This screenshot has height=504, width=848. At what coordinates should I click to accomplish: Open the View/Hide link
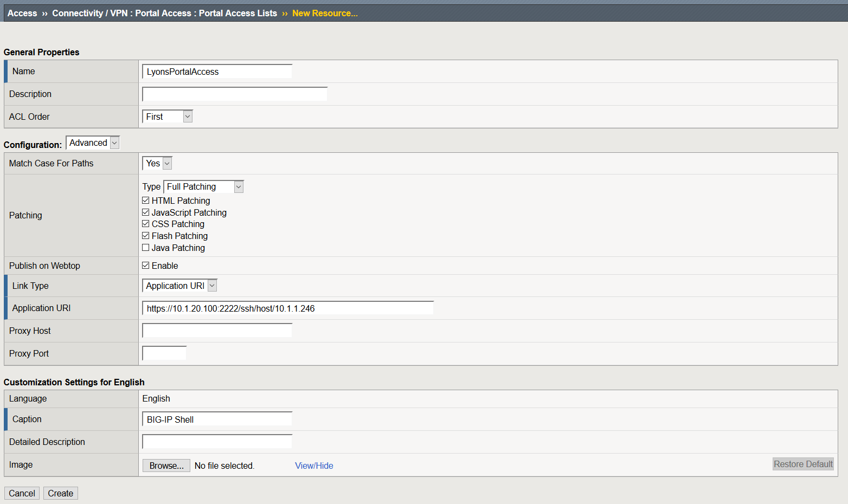pos(314,466)
